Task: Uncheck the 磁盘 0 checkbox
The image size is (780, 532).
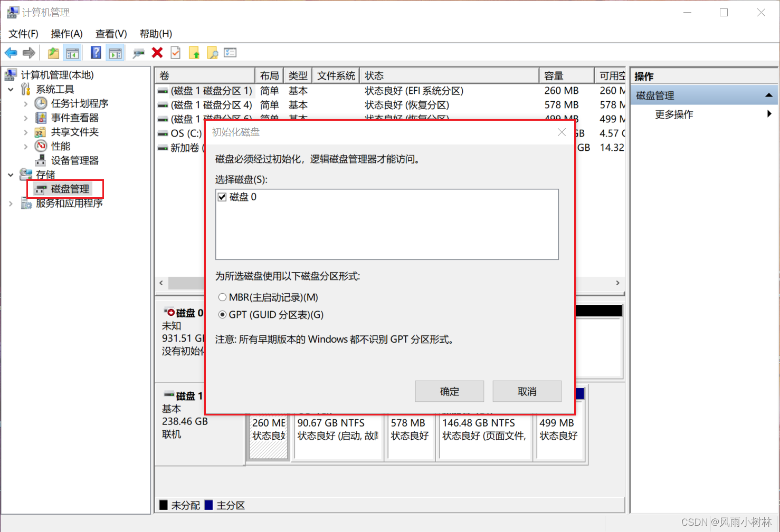Action: pyautogui.click(x=222, y=197)
